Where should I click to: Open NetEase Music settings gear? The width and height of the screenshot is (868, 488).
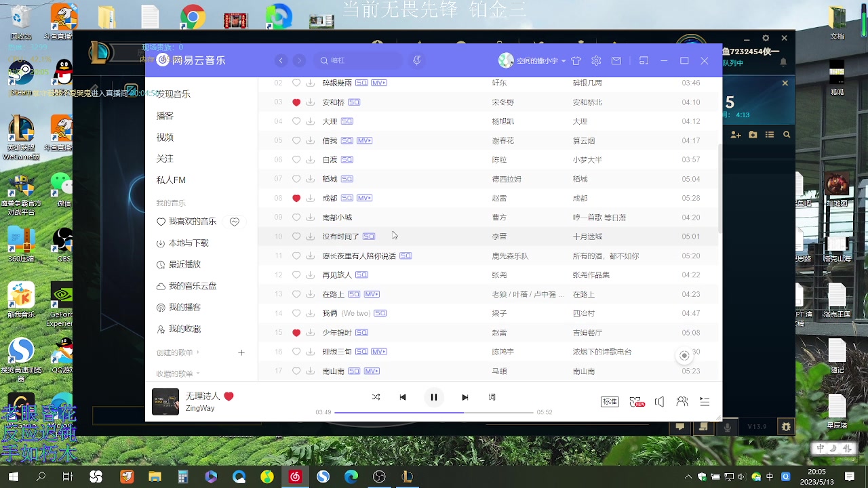[596, 60]
